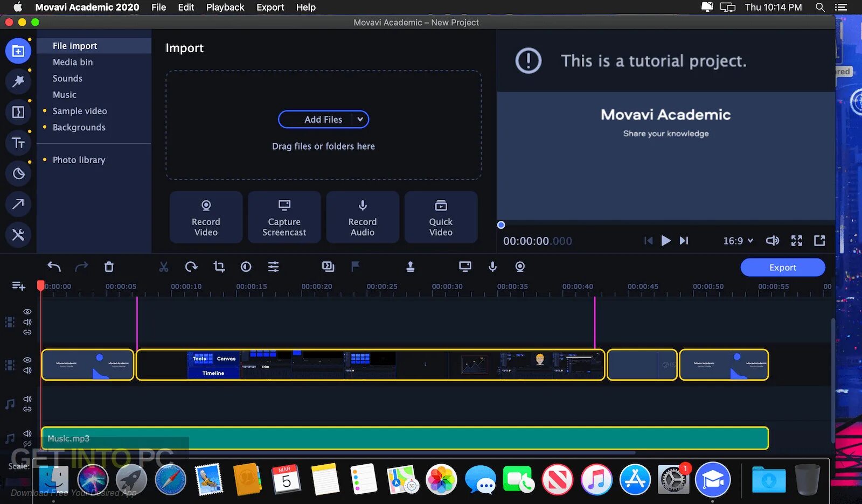862x504 pixels.
Task: Select the Music.mp3 audio clip
Action: click(405, 438)
